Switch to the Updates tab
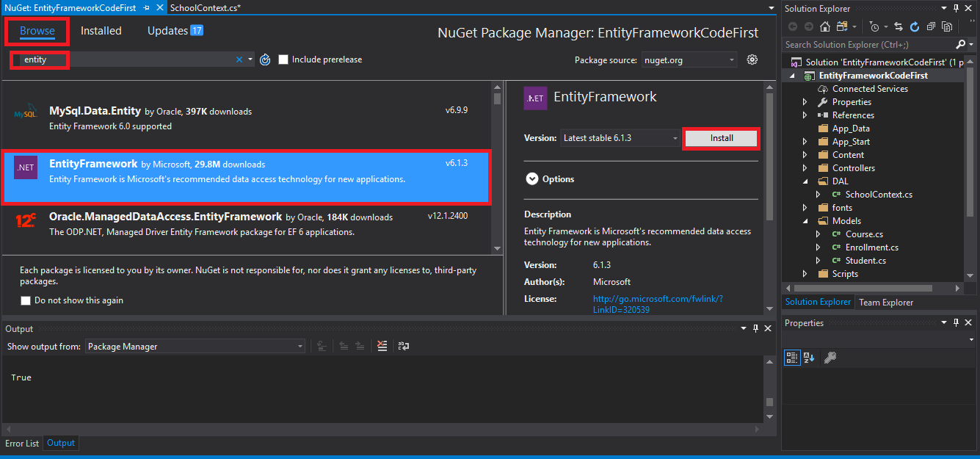This screenshot has height=459, width=980. [175, 31]
